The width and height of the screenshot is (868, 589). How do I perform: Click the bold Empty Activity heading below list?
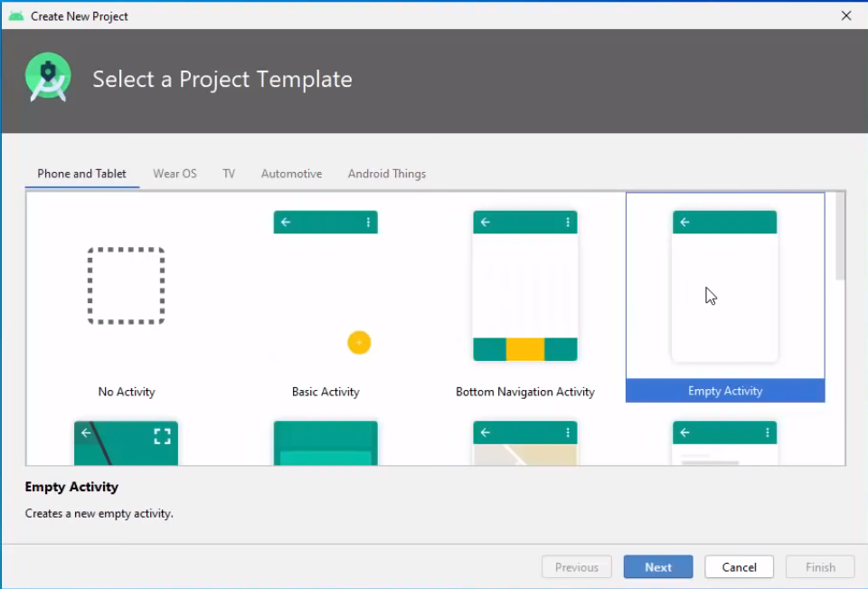point(71,487)
